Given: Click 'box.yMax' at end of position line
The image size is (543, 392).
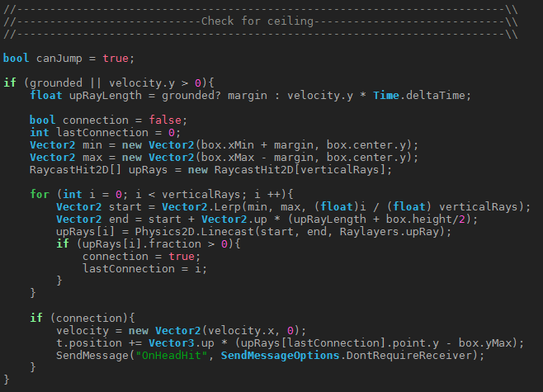Looking at the screenshot, I should click(485, 343).
